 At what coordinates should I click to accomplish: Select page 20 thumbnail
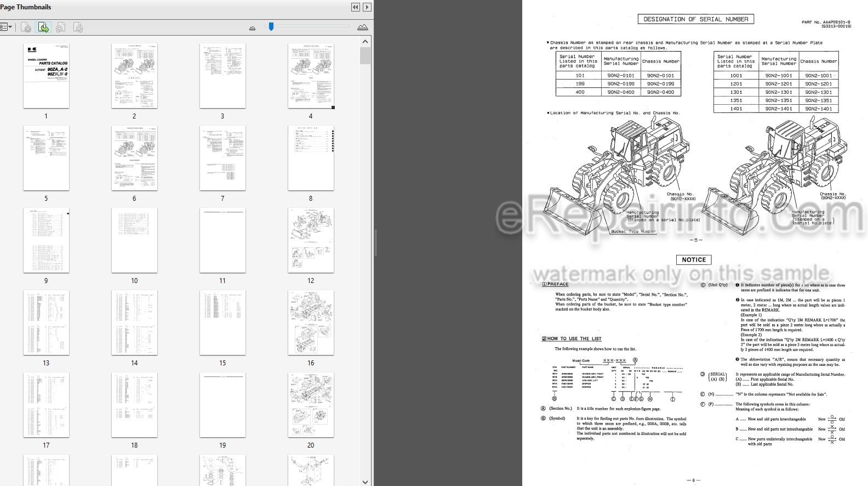point(311,405)
